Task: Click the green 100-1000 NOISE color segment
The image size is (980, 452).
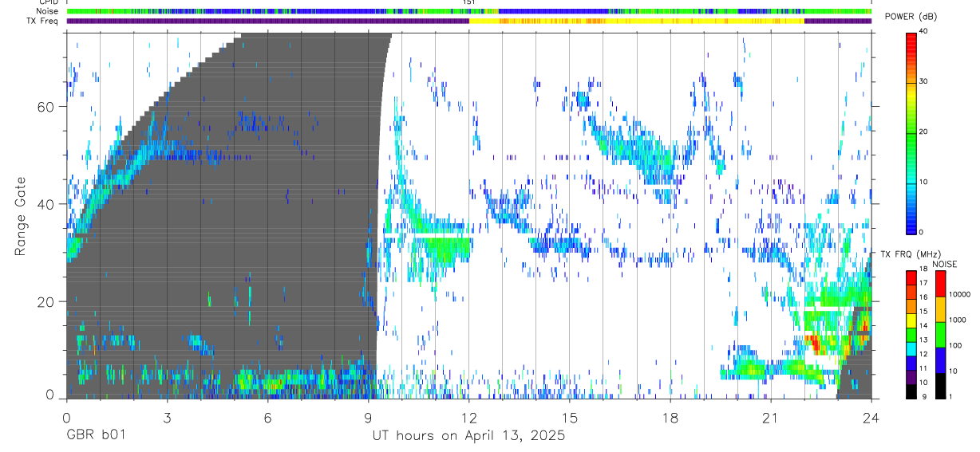Action: point(940,334)
